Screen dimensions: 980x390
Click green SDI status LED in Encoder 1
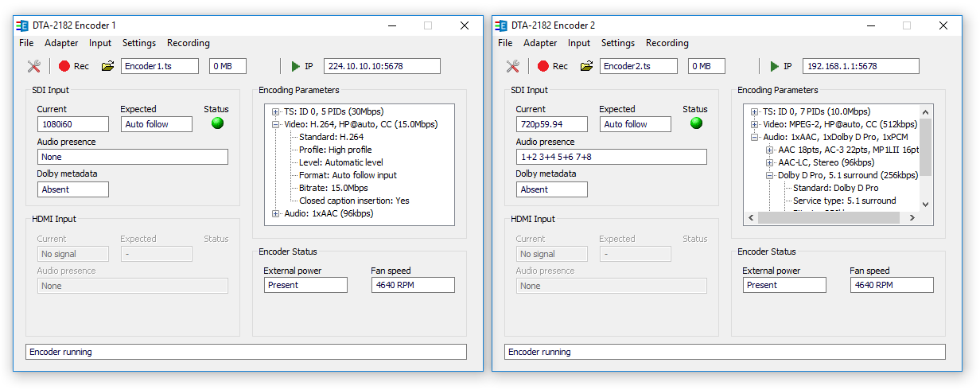(217, 123)
